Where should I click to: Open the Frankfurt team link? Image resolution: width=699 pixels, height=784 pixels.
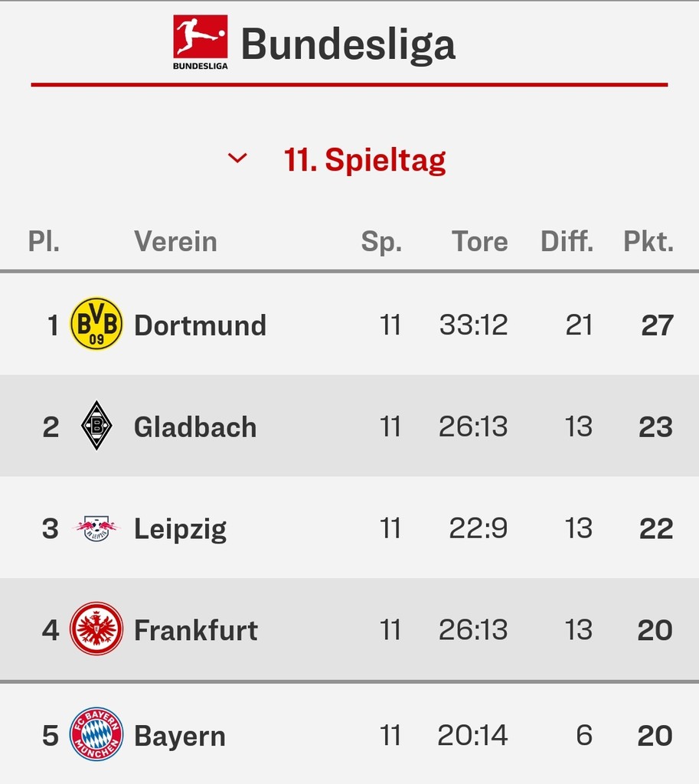[195, 629]
